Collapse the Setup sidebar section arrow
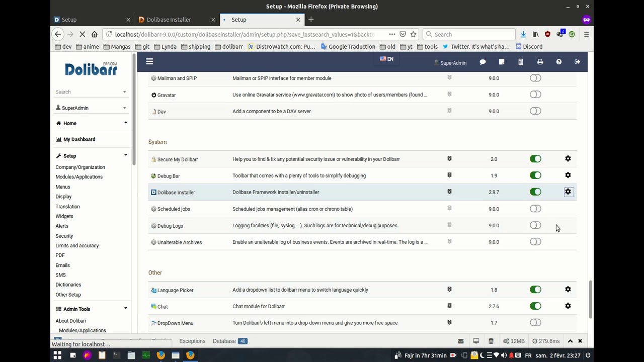Viewport: 644px width, 362px height. tap(125, 156)
